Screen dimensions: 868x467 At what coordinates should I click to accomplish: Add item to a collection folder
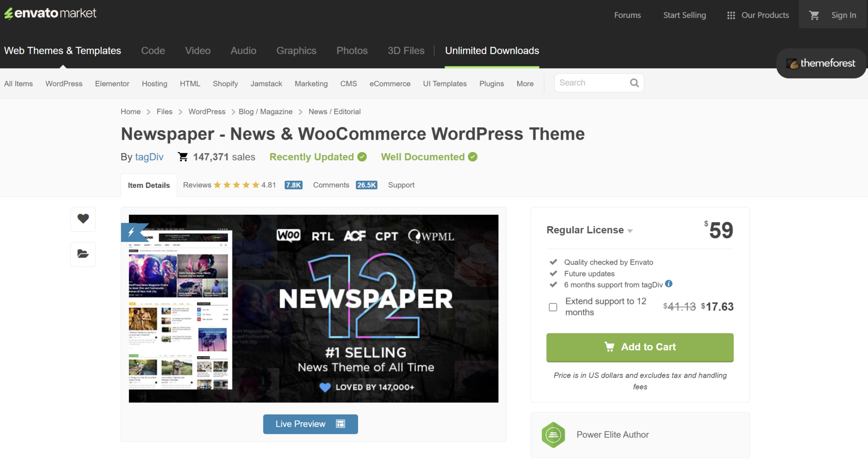click(83, 254)
